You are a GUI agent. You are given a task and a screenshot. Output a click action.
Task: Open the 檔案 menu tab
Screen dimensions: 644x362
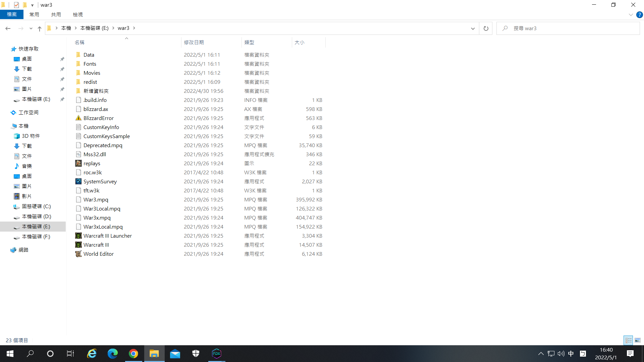click(12, 14)
